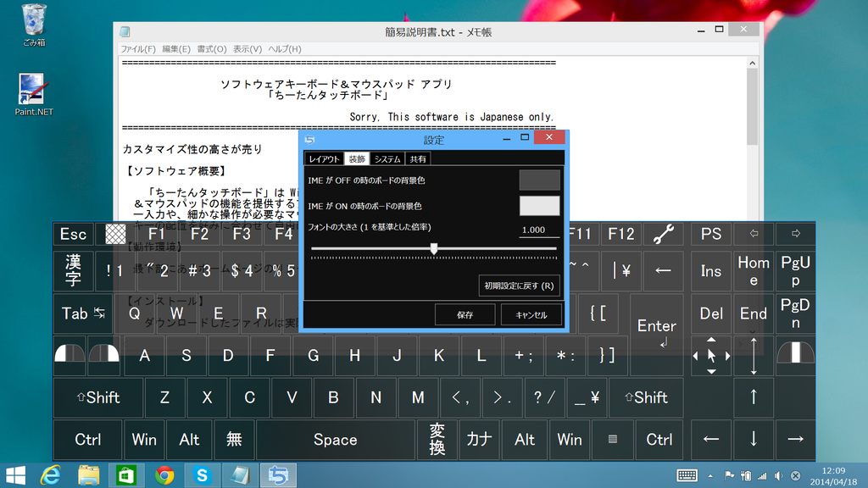The image size is (868, 488).
Task: Click the right mouse button pad icon
Action: coord(104,355)
